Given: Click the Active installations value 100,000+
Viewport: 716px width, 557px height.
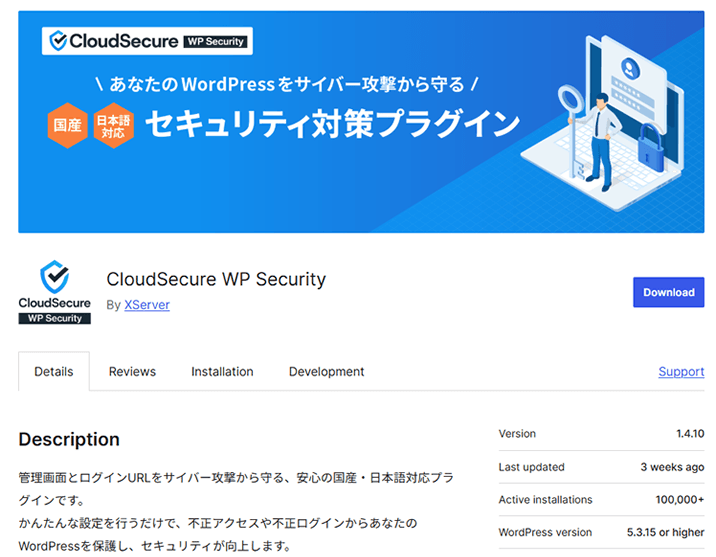Looking at the screenshot, I should pyautogui.click(x=680, y=500).
